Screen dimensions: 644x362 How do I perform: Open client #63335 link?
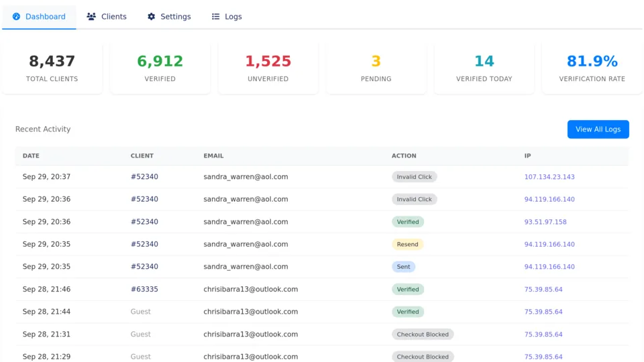[144, 290]
